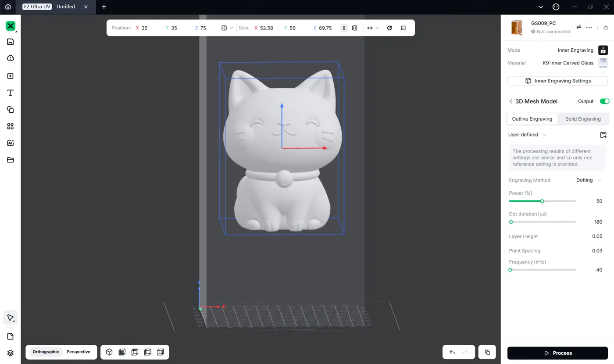Viewport: 614px width, 364px height.
Task: Open the AI image generator icon
Action: click(x=11, y=143)
